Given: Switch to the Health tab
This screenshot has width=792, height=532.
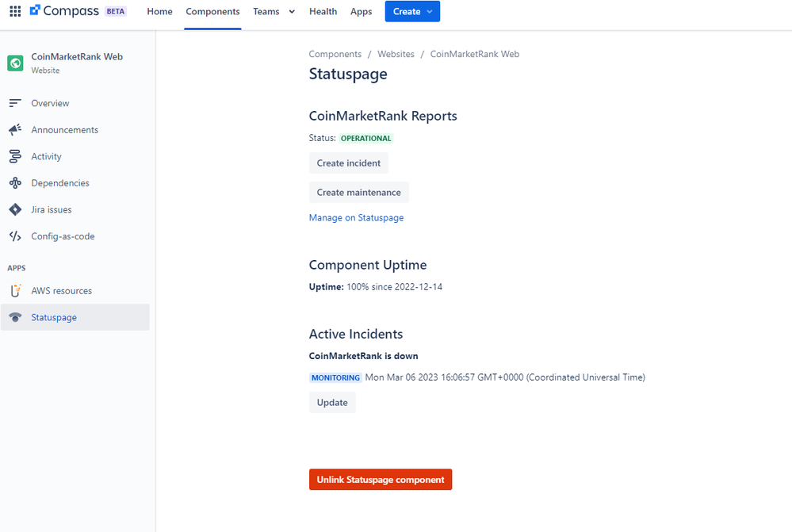Looking at the screenshot, I should pyautogui.click(x=323, y=11).
